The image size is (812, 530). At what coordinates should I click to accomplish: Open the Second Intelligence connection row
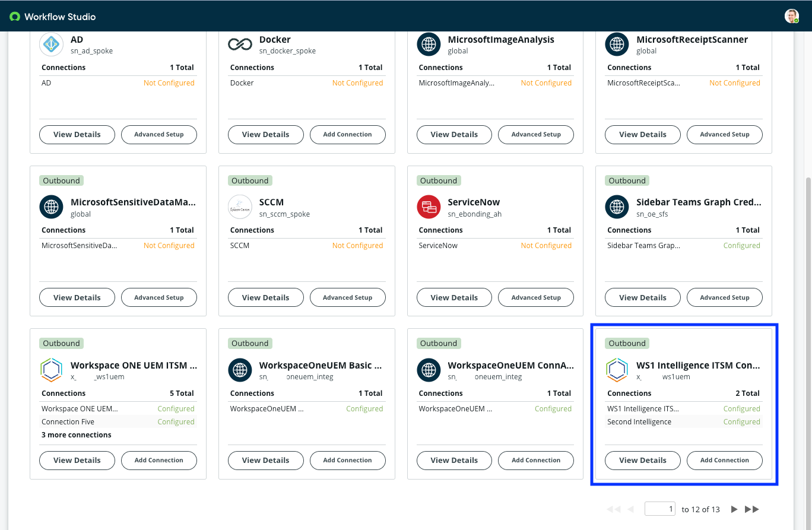point(639,422)
